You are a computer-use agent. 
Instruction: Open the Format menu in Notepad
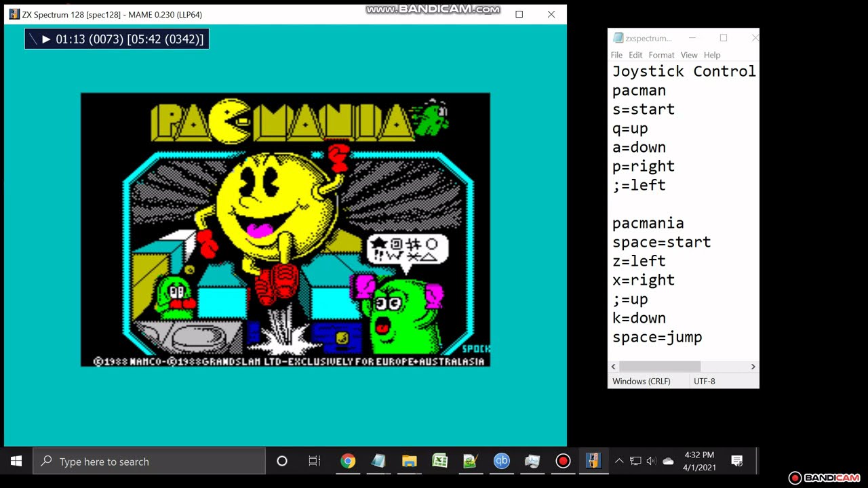point(661,55)
